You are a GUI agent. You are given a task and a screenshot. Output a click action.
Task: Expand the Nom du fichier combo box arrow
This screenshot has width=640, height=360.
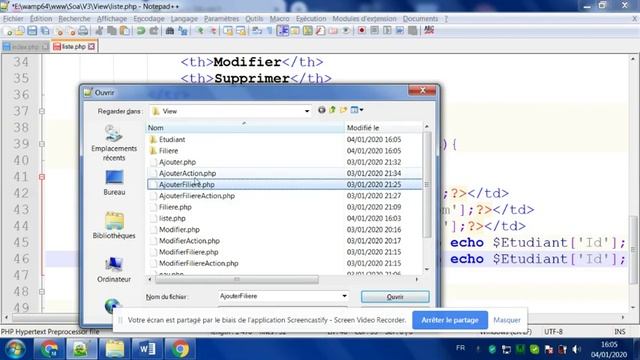[x=344, y=296]
